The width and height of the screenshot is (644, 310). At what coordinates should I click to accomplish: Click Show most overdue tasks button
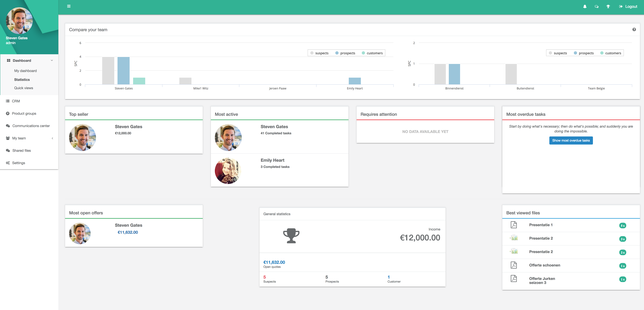pyautogui.click(x=571, y=140)
